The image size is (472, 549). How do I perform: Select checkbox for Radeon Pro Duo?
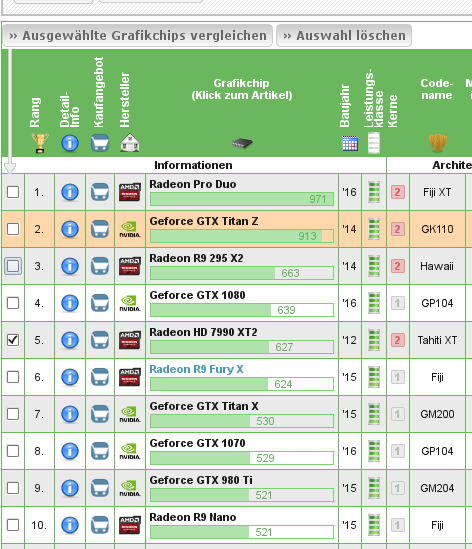tap(13, 192)
